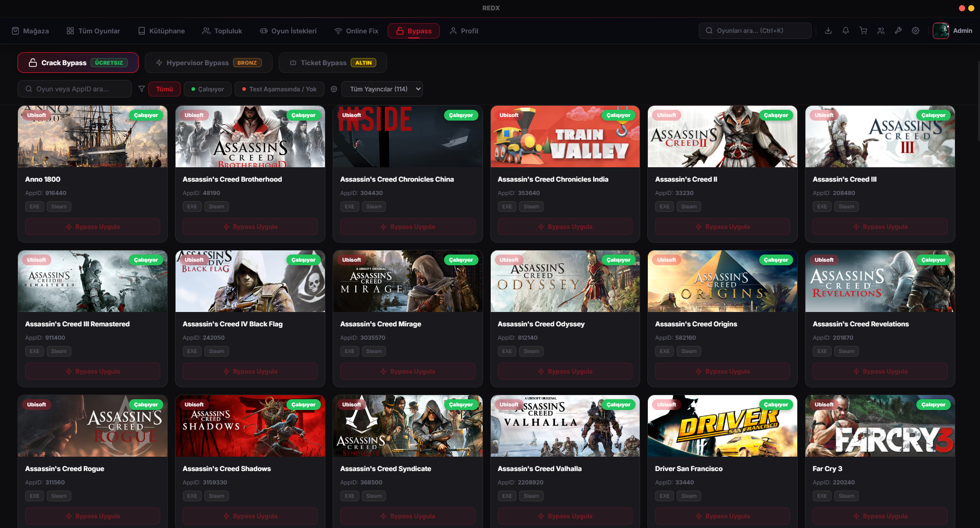The width and height of the screenshot is (980, 528).
Task: Apply bypass for Assassin's Creed Origins
Action: click(722, 371)
